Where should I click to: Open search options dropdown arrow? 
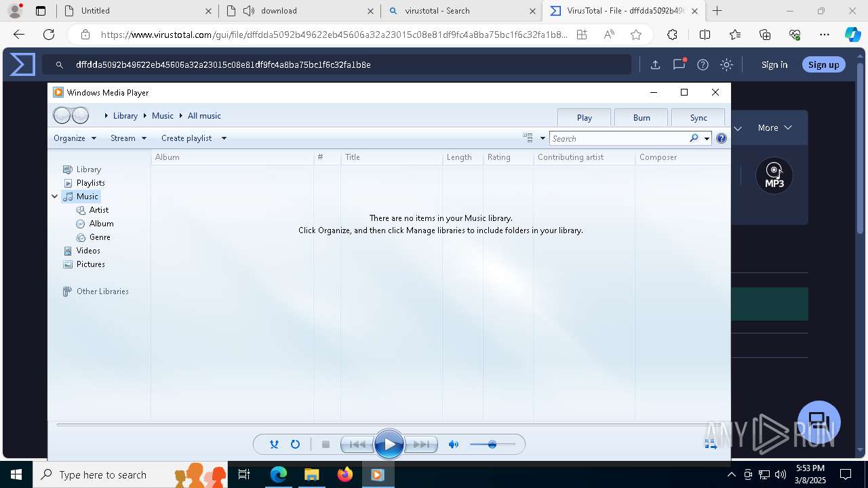coord(707,138)
